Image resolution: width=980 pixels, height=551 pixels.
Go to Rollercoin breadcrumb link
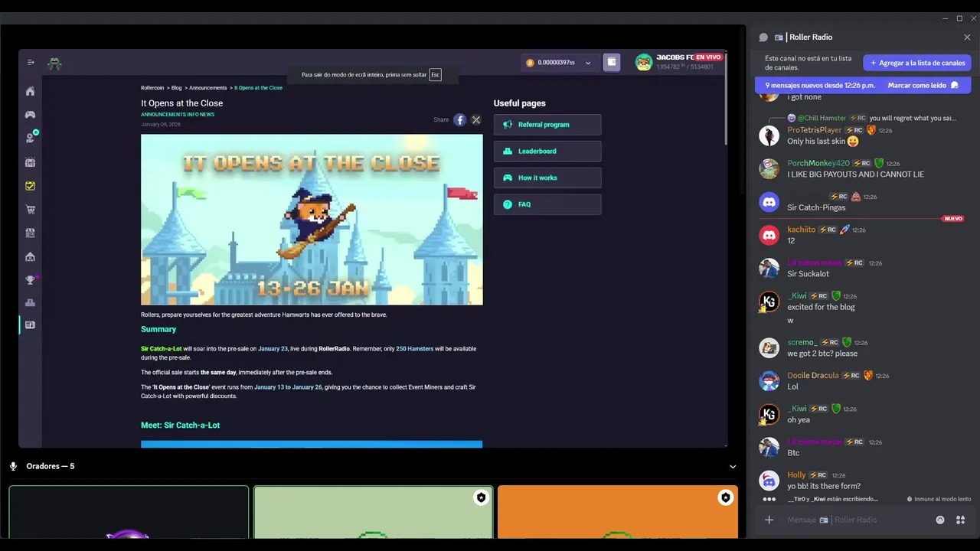pos(152,88)
